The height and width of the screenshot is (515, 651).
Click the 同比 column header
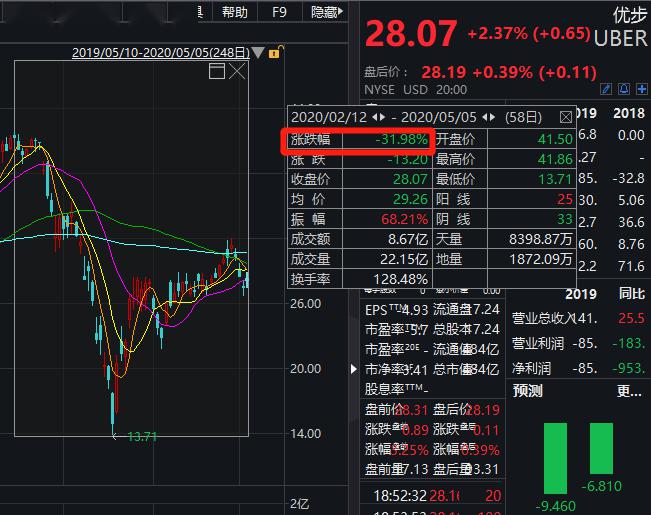(x=631, y=294)
